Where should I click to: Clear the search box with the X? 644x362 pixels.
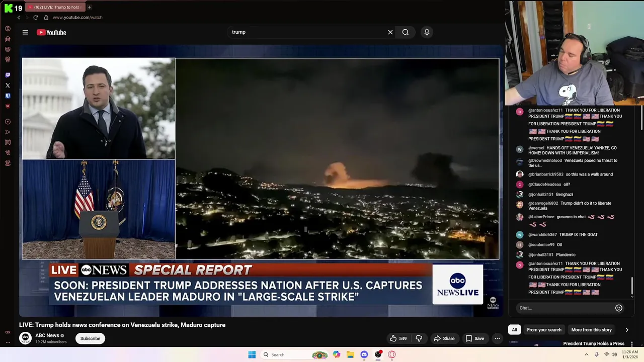(390, 32)
